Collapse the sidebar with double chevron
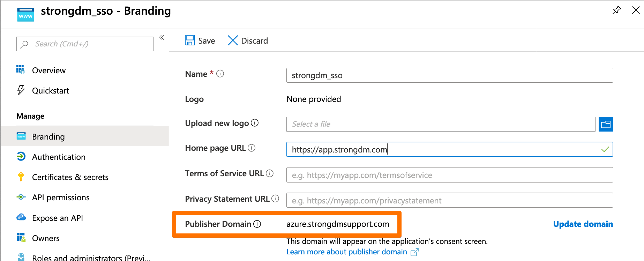Viewport: 644px width, 261px height. (161, 37)
